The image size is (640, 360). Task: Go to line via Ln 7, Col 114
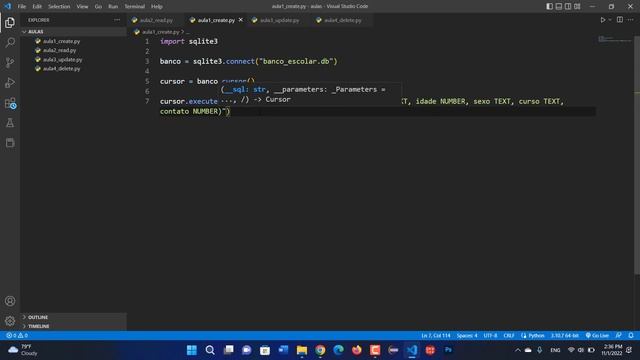(x=436, y=335)
